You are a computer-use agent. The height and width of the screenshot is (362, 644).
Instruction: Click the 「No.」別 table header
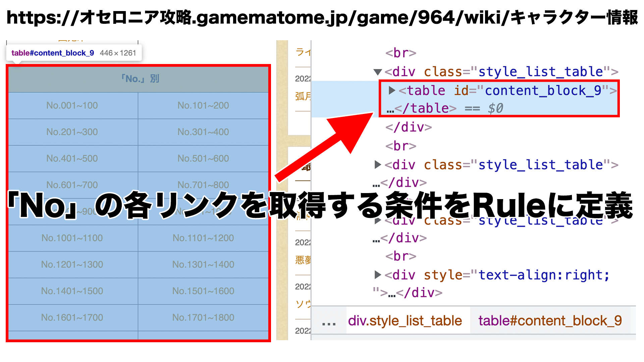coord(139,79)
